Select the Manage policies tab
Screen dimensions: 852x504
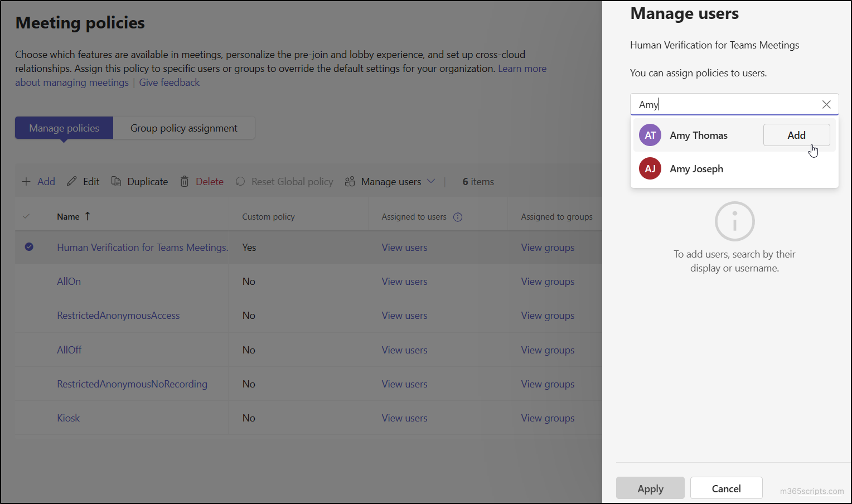[64, 128]
